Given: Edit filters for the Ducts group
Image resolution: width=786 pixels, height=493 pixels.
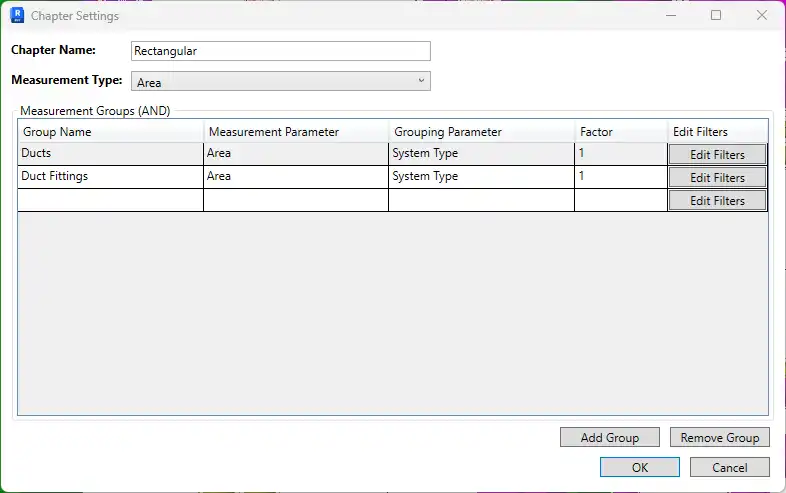Looking at the screenshot, I should coord(717,154).
